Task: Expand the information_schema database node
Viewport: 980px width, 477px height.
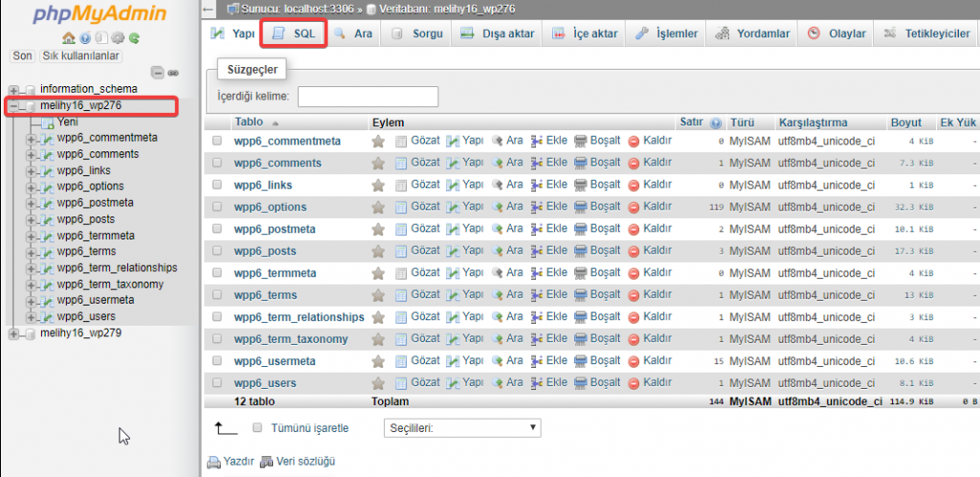Action: [x=13, y=89]
